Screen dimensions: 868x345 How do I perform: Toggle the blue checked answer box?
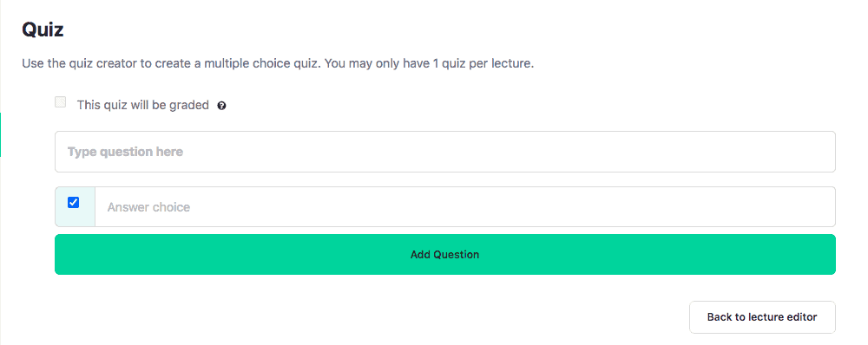[x=73, y=203]
